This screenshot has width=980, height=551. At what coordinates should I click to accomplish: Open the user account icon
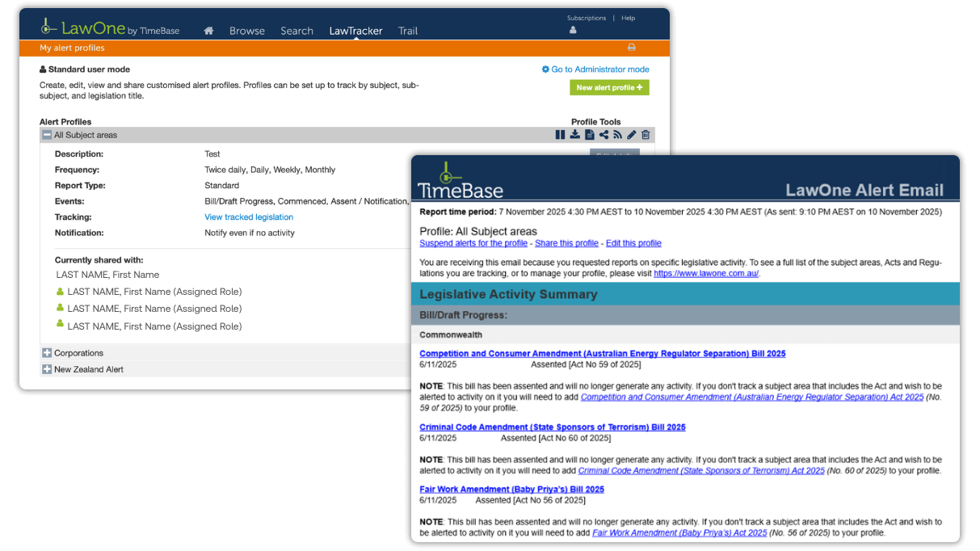[573, 29]
